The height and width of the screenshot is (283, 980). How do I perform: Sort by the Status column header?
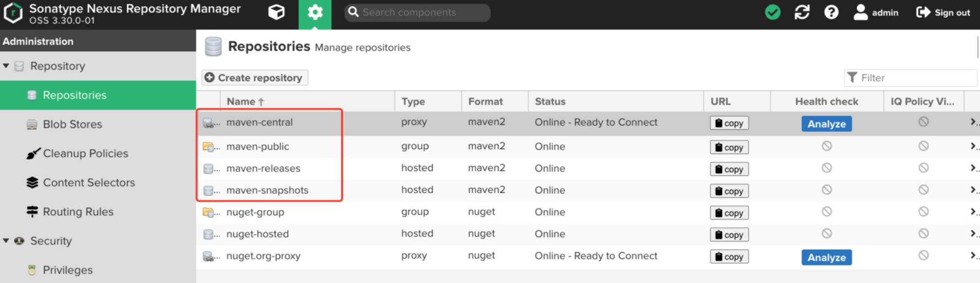click(x=615, y=101)
